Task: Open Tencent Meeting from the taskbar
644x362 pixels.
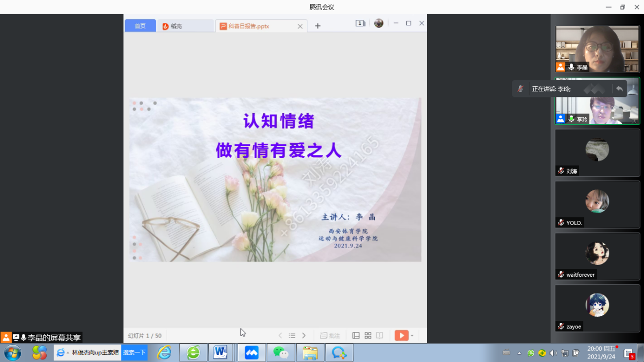Action: coord(252,352)
